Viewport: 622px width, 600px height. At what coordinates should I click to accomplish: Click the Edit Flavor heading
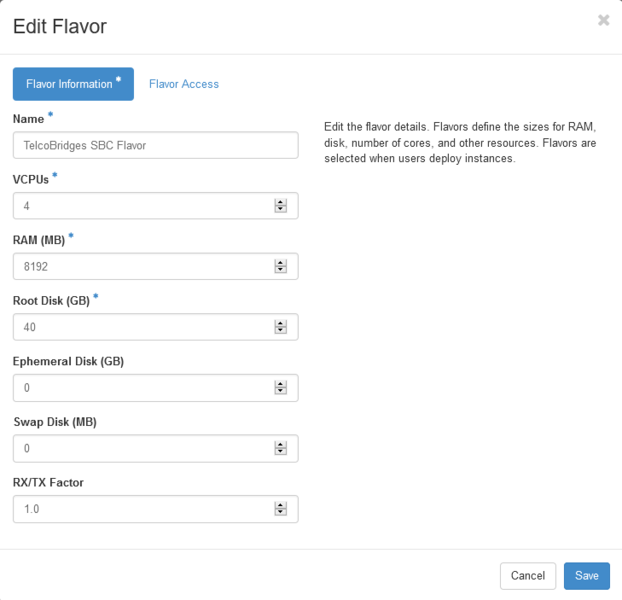point(60,27)
